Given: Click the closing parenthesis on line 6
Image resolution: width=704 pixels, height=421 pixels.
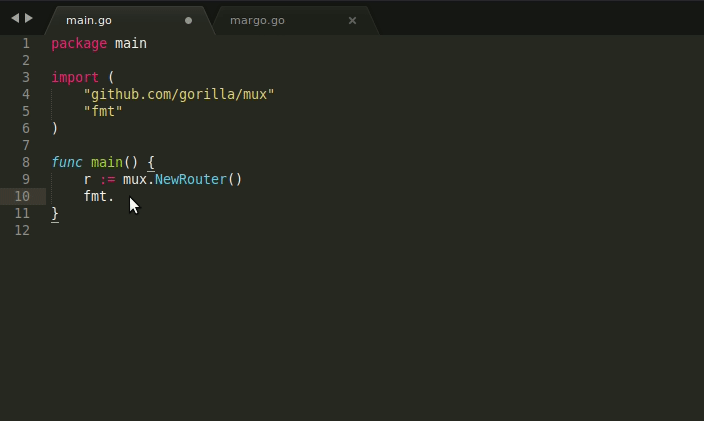Looking at the screenshot, I should tap(55, 129).
